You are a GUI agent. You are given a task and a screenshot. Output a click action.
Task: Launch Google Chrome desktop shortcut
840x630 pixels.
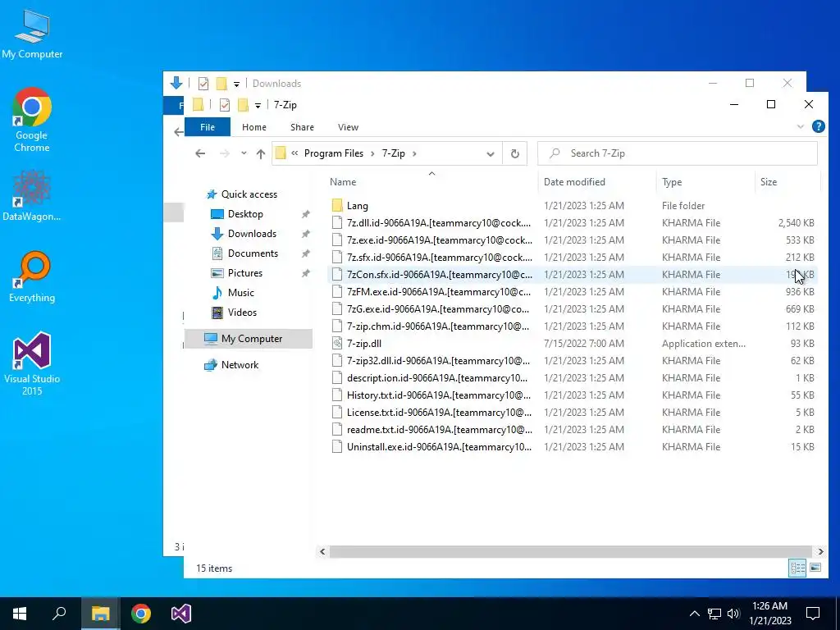[x=32, y=120]
